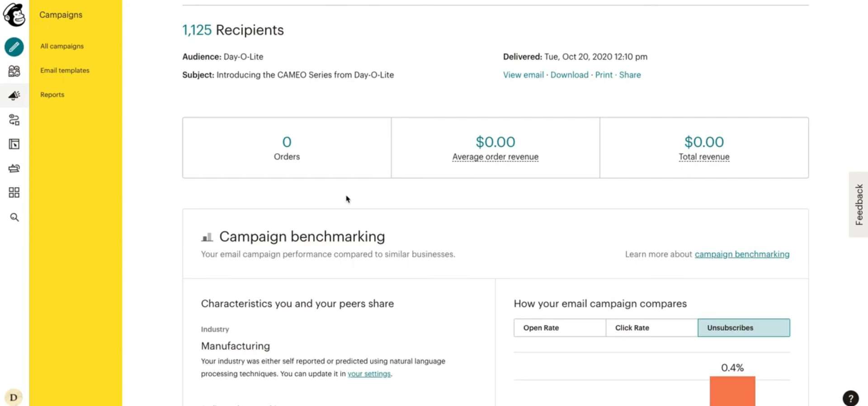This screenshot has width=868, height=406.
Task: Open Reports in the sidebar
Action: coord(52,95)
